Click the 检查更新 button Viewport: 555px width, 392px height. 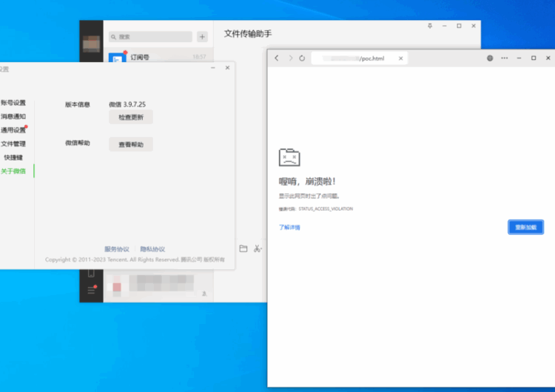(131, 117)
